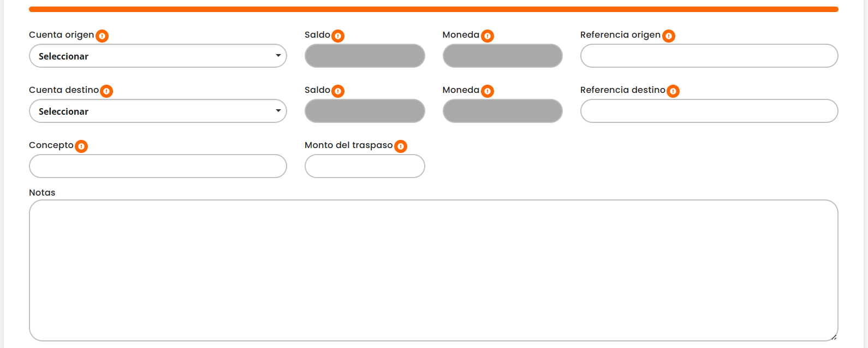
Task: Focus the Referencia destino text field
Action: point(709,111)
